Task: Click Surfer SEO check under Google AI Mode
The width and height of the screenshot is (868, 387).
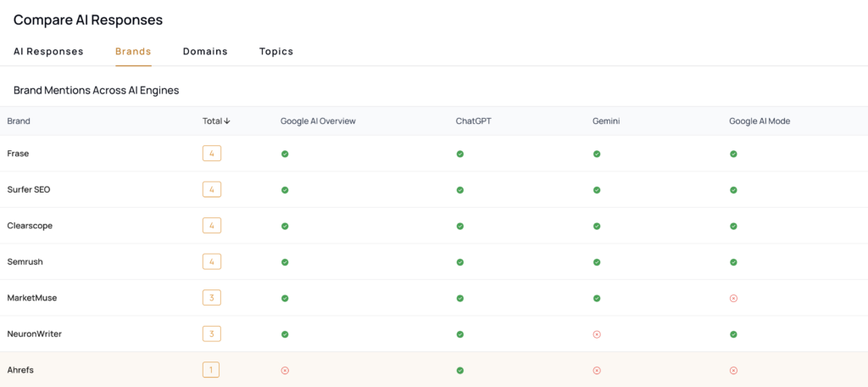Action: click(x=733, y=190)
